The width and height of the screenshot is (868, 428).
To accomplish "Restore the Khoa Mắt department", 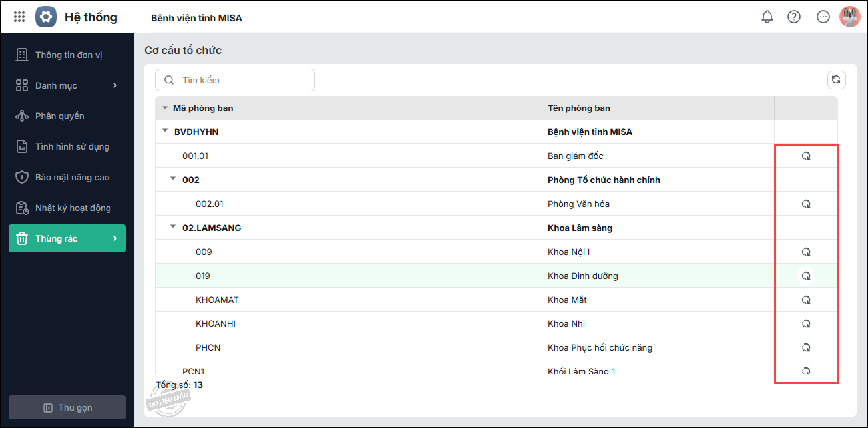I will pyautogui.click(x=806, y=300).
